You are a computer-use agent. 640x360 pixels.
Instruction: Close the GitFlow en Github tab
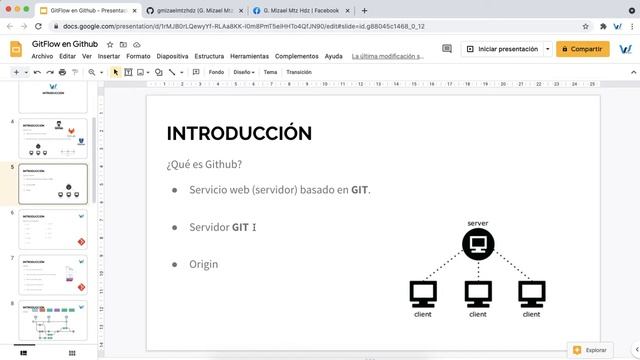click(x=135, y=11)
